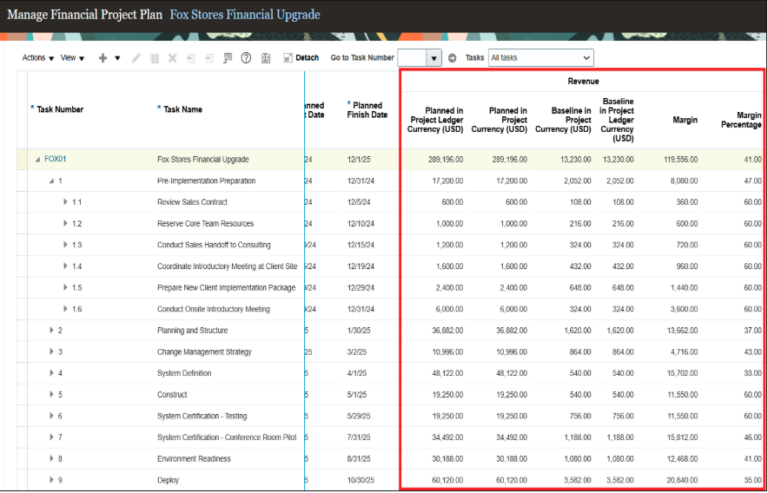Expand task 4 System Definition
This screenshot has width=768, height=493.
coord(51,373)
